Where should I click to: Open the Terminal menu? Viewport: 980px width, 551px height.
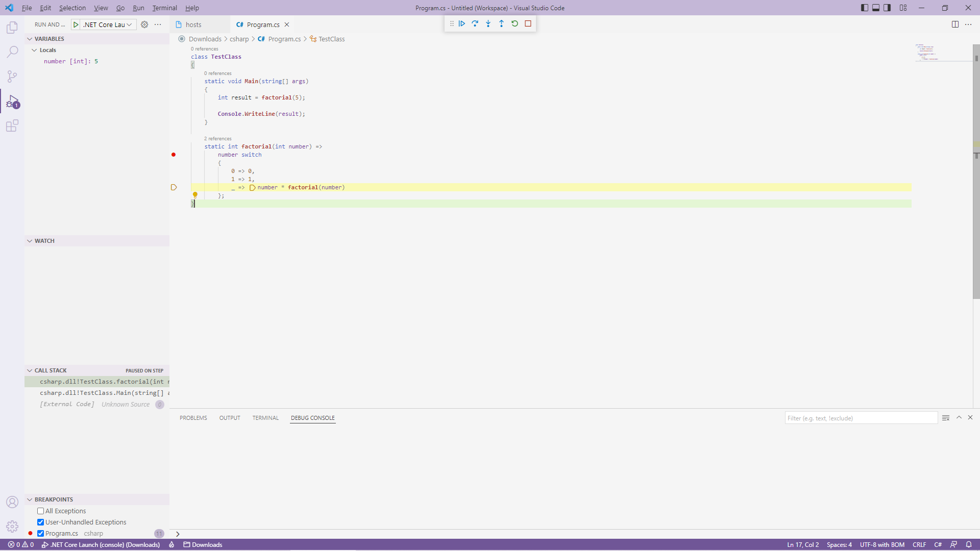pyautogui.click(x=164, y=8)
